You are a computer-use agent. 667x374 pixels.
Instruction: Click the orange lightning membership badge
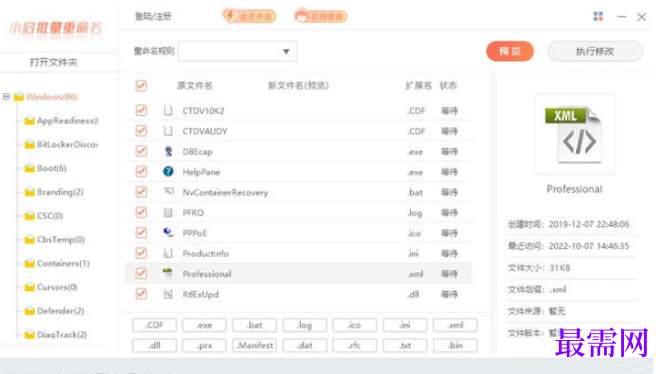click(x=249, y=16)
